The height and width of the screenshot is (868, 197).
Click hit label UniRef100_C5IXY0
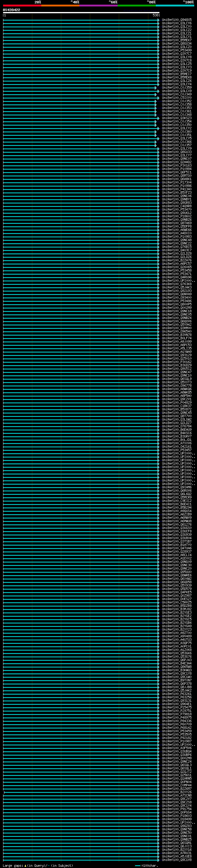coord(177,98)
